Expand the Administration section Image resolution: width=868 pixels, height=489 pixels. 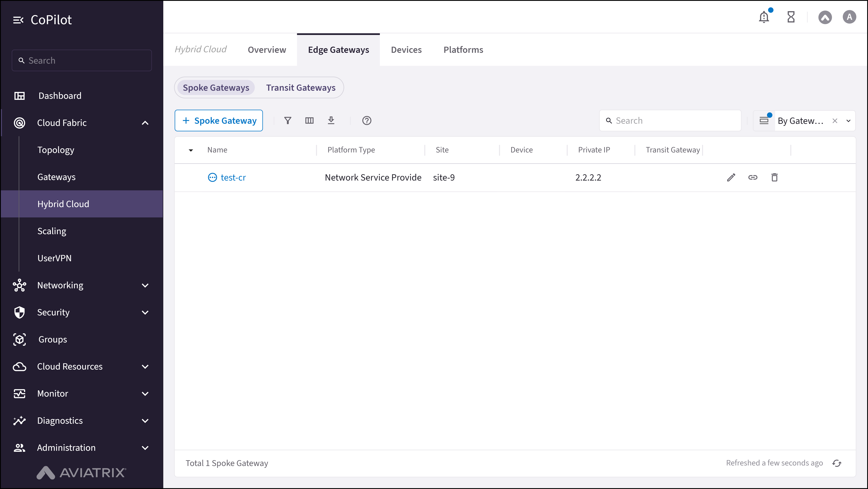coord(145,448)
